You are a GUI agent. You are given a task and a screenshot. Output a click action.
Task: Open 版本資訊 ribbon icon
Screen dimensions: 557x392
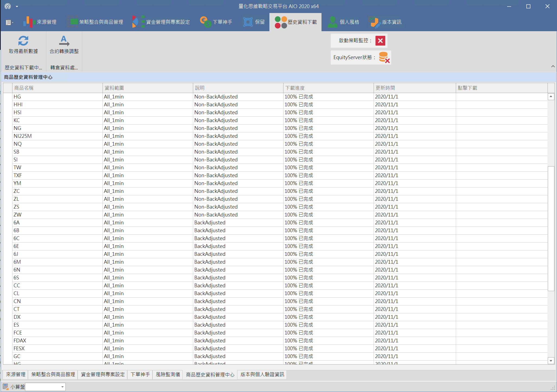click(374, 22)
